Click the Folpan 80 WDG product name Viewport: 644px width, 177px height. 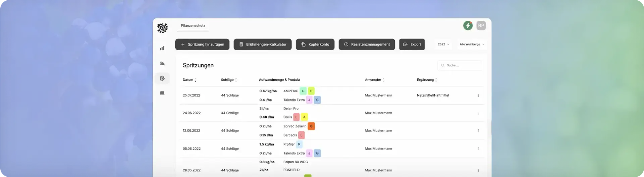tap(296, 162)
